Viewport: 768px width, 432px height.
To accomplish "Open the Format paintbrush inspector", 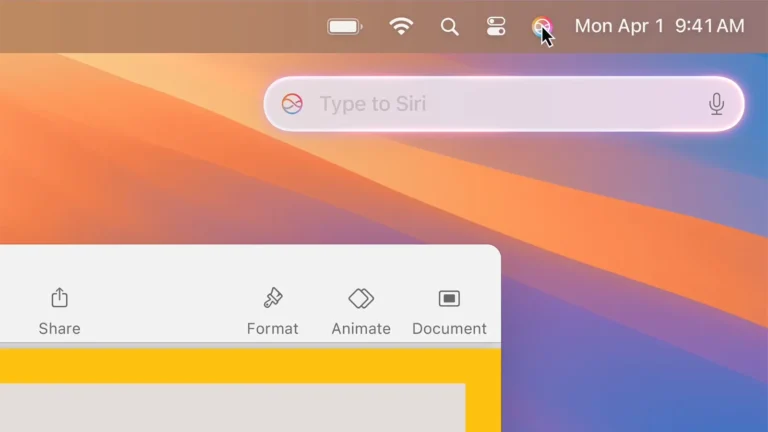I will [x=273, y=298].
